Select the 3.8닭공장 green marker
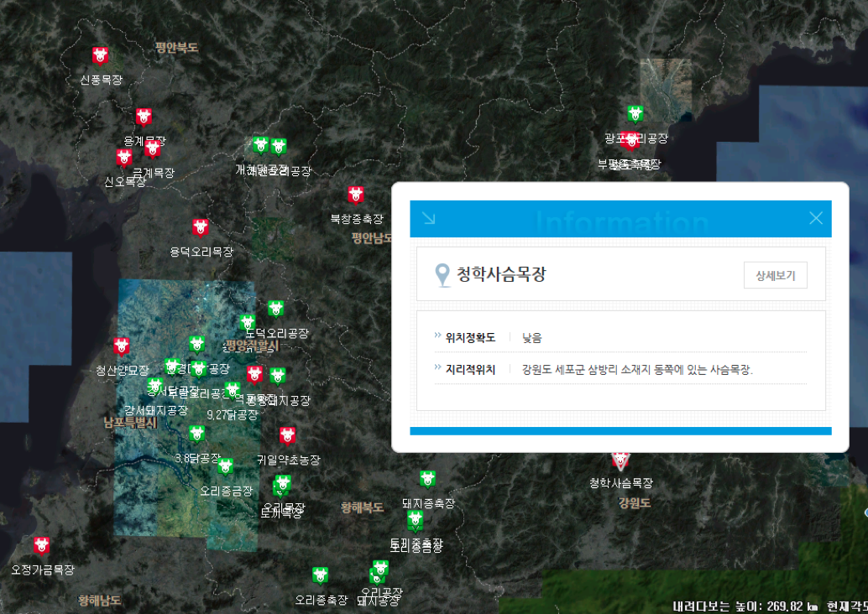This screenshot has width=868, height=614. click(196, 434)
